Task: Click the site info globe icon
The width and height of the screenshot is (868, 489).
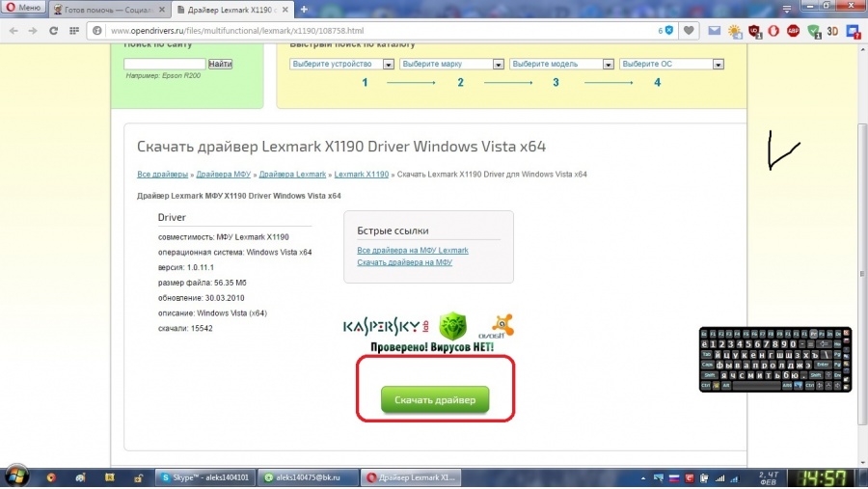Action: click(x=97, y=31)
